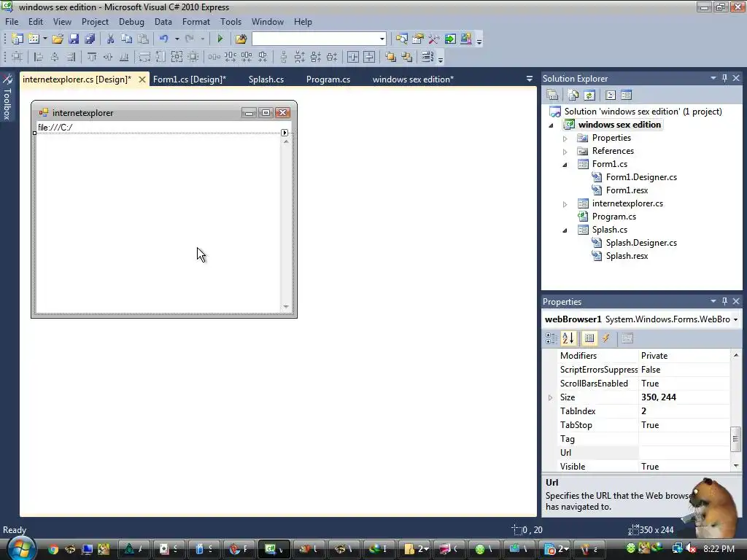Click the Add New Item toolbar icon

pos(34,39)
